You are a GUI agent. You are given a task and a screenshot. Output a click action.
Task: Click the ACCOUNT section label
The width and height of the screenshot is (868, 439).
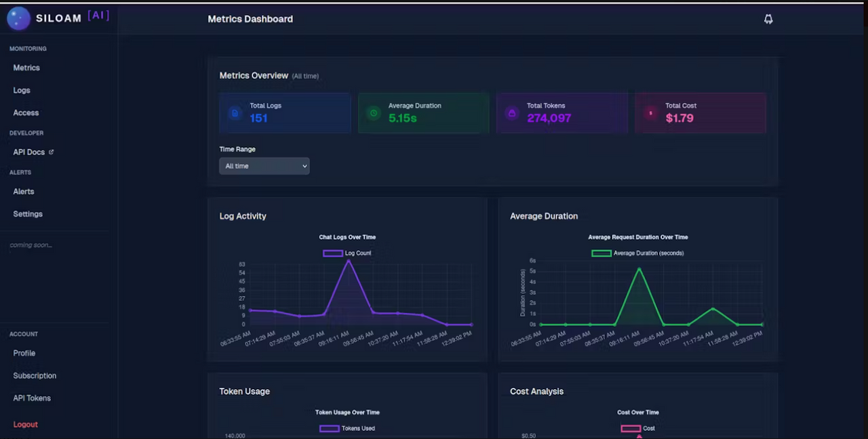coord(24,334)
